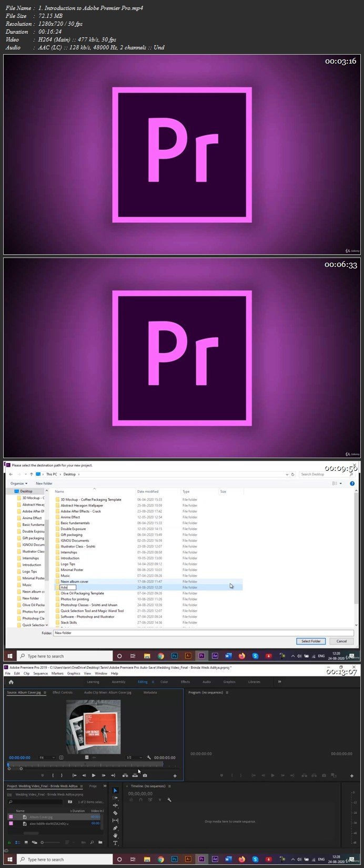Open the Program monitor panel menu
The width and height of the screenshot is (364, 868).
227,693
